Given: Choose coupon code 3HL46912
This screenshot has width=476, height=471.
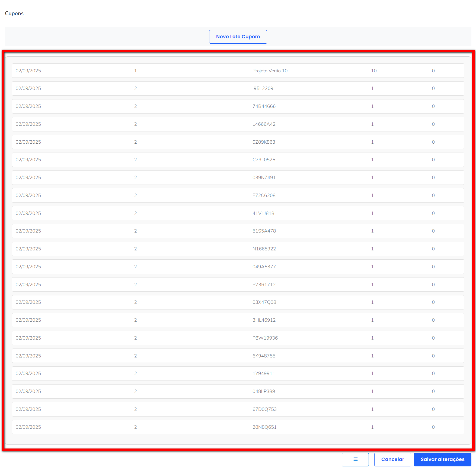Looking at the screenshot, I should [264, 320].
